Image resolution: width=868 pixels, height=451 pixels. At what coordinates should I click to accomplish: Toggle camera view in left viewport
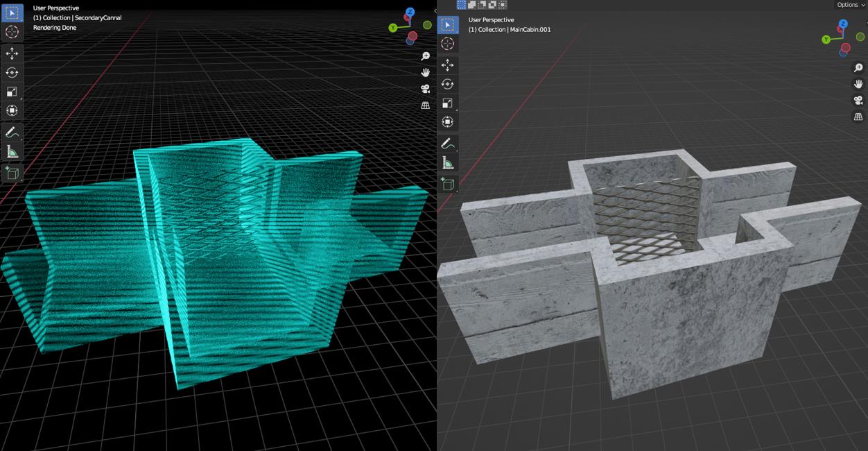coord(426,89)
